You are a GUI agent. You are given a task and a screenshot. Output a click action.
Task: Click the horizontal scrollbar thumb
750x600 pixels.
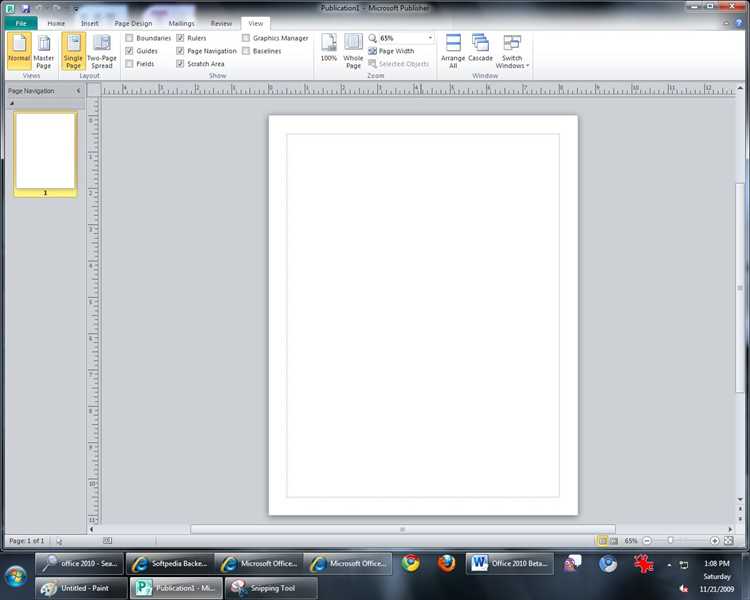[x=403, y=529]
